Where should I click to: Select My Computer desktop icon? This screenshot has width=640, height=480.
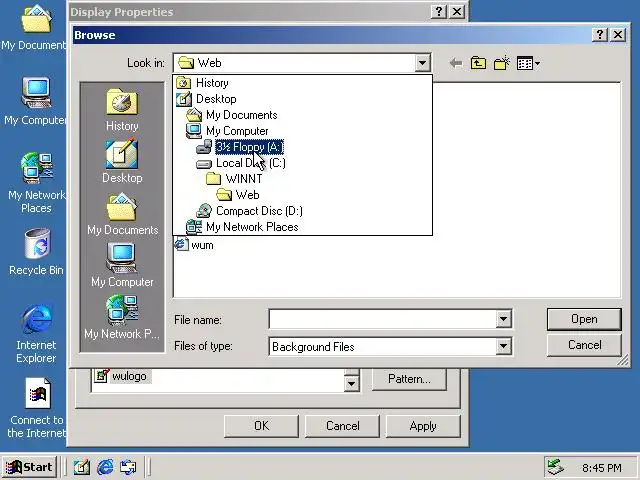tap(36, 101)
